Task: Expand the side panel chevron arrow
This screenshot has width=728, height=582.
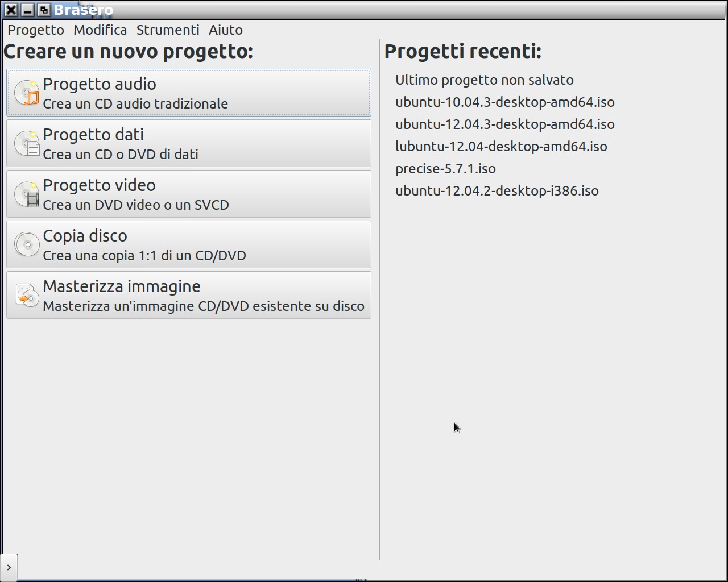Action: (9, 567)
